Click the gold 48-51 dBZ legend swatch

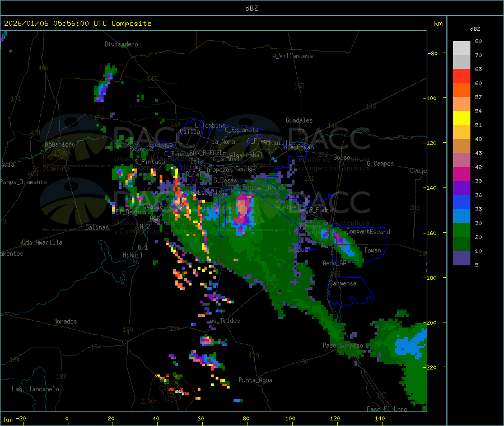tap(461, 132)
